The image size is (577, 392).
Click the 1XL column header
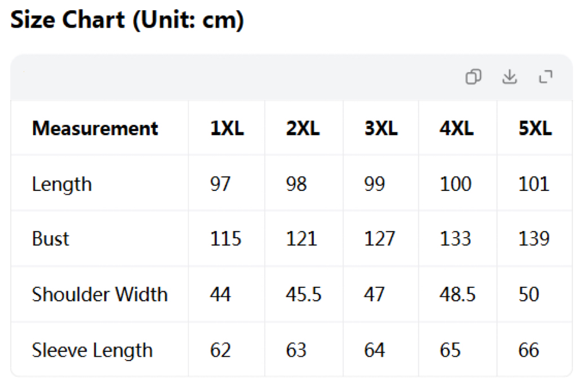click(227, 128)
